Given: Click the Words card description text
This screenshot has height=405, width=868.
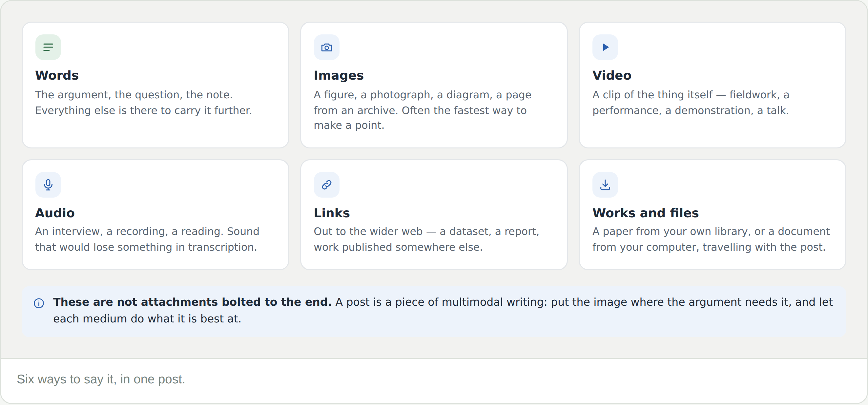Looking at the screenshot, I should coord(144,102).
